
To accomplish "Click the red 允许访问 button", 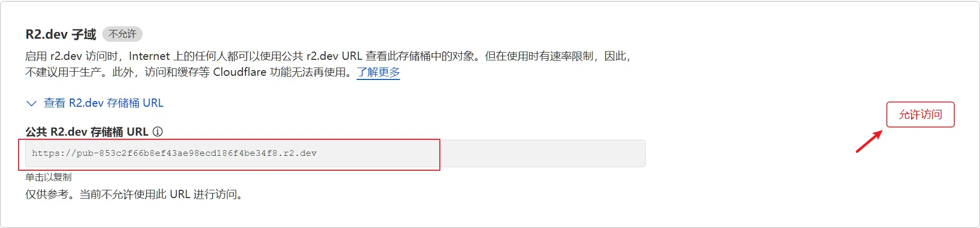I will pyautogui.click(x=920, y=115).
